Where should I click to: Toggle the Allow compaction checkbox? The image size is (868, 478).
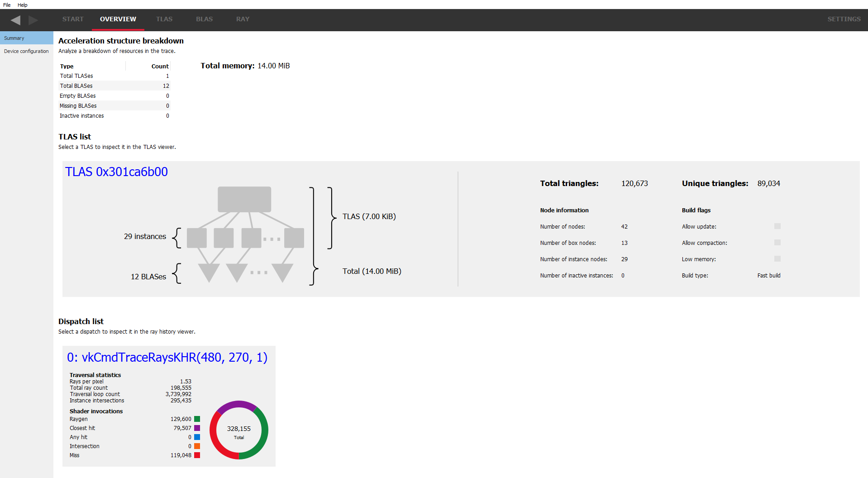(x=777, y=243)
